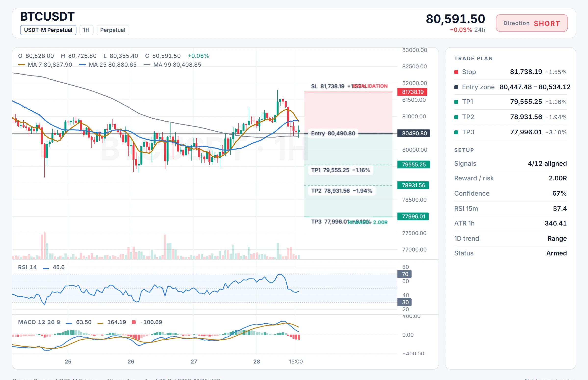This screenshot has height=380, width=588.
Task: Click the green 79555.25 price axis tag
Action: [x=414, y=165]
